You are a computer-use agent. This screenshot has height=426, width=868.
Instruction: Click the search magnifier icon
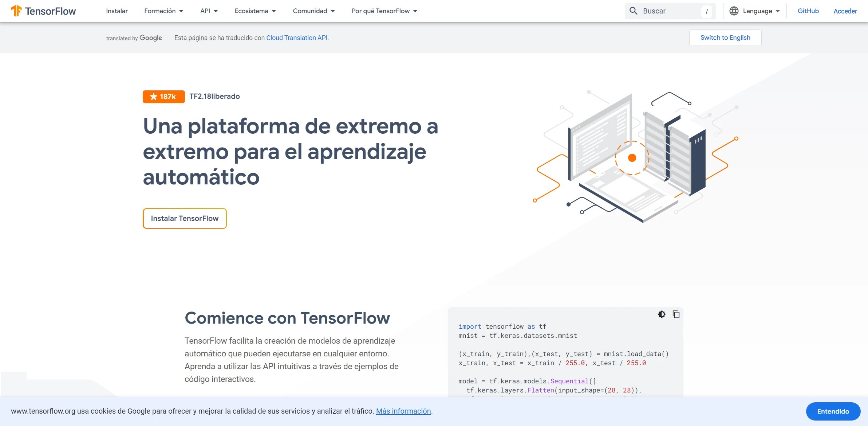click(634, 11)
